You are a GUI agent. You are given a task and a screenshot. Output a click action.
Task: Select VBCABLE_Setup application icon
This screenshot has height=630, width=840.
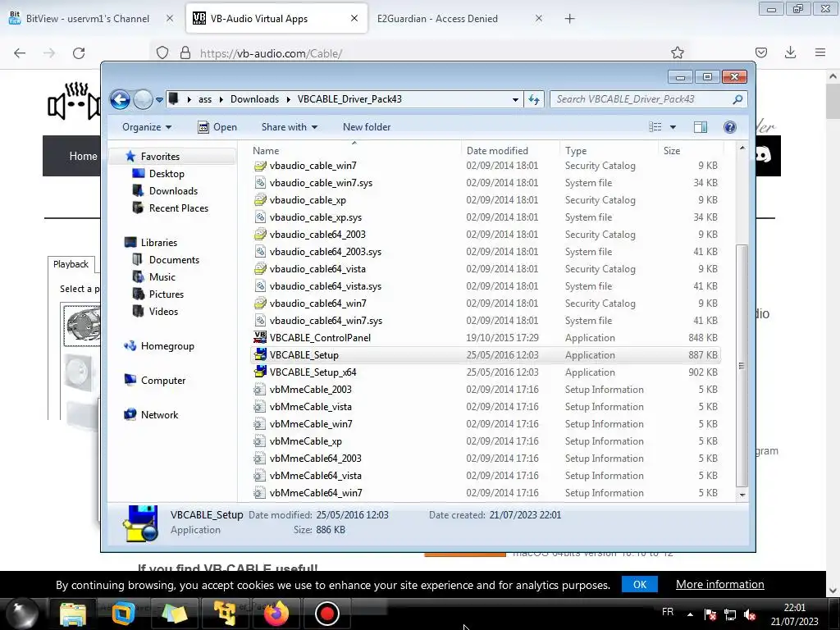[x=260, y=354]
